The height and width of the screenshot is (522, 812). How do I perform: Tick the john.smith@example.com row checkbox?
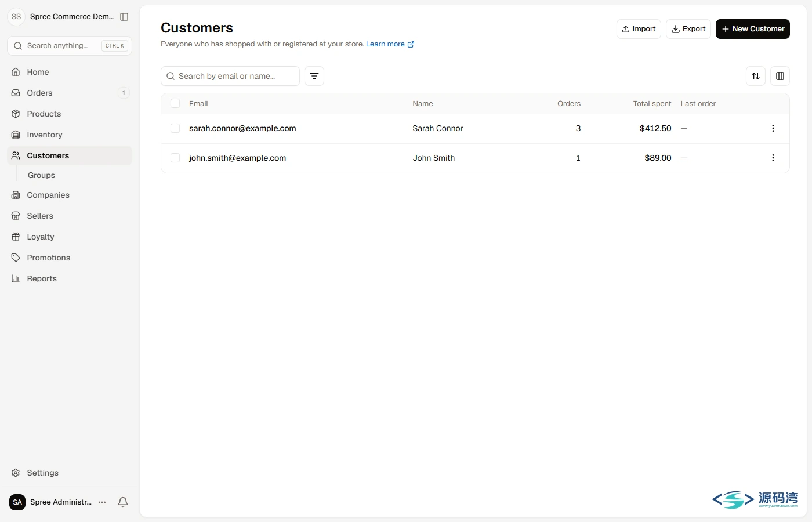(x=175, y=158)
